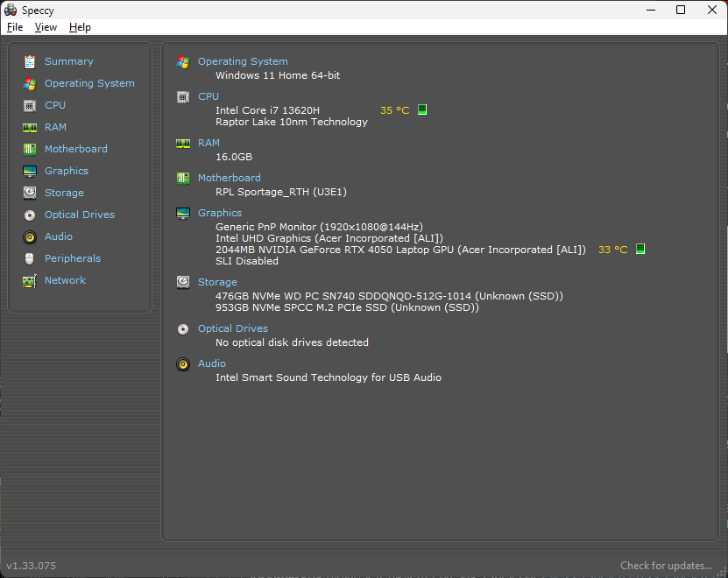Click the Audio speaker icon in main panel
728x578 pixels.
click(x=183, y=364)
